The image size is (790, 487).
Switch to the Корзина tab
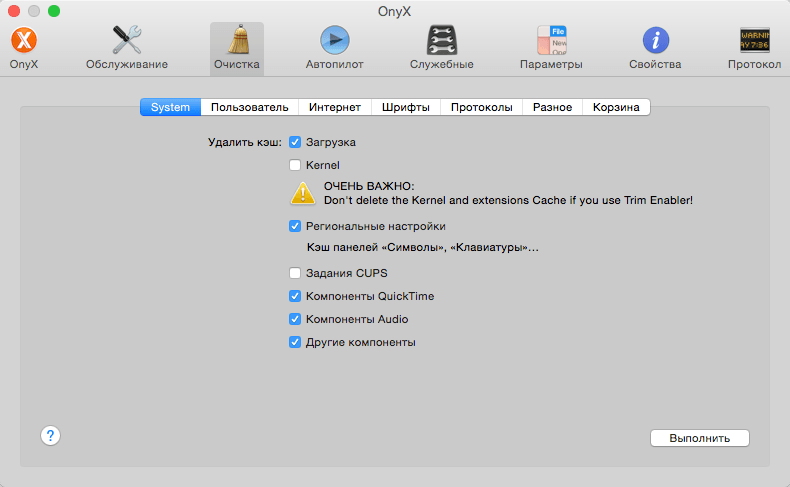pyautogui.click(x=616, y=107)
